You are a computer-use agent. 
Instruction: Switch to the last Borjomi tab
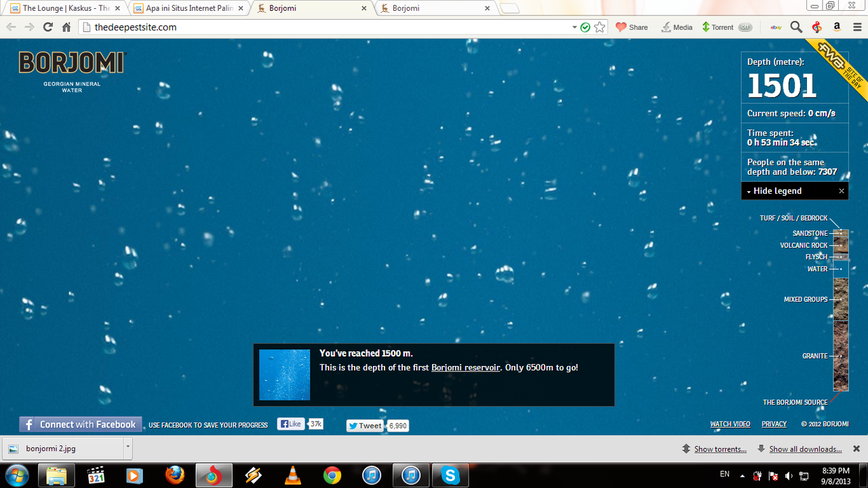[435, 8]
